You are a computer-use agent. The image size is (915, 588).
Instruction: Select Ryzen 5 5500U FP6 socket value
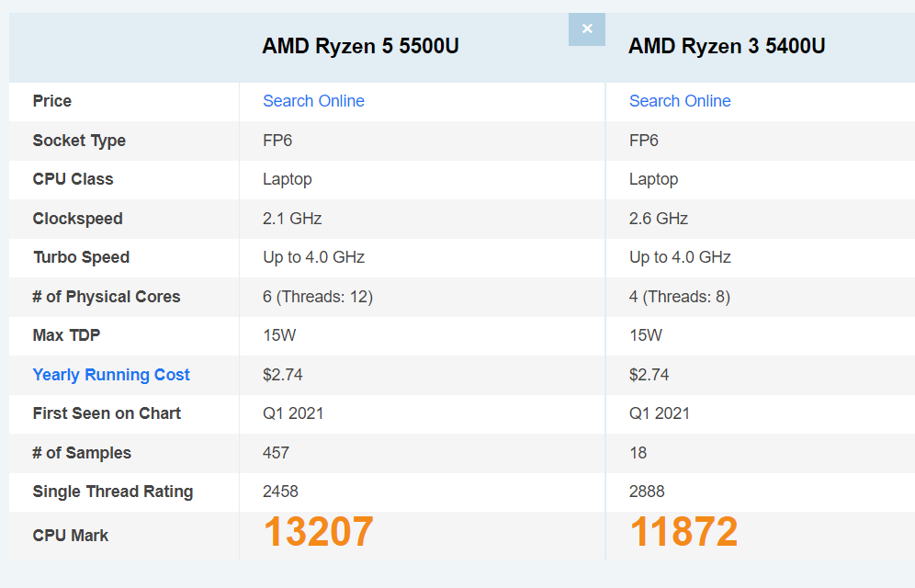click(277, 141)
